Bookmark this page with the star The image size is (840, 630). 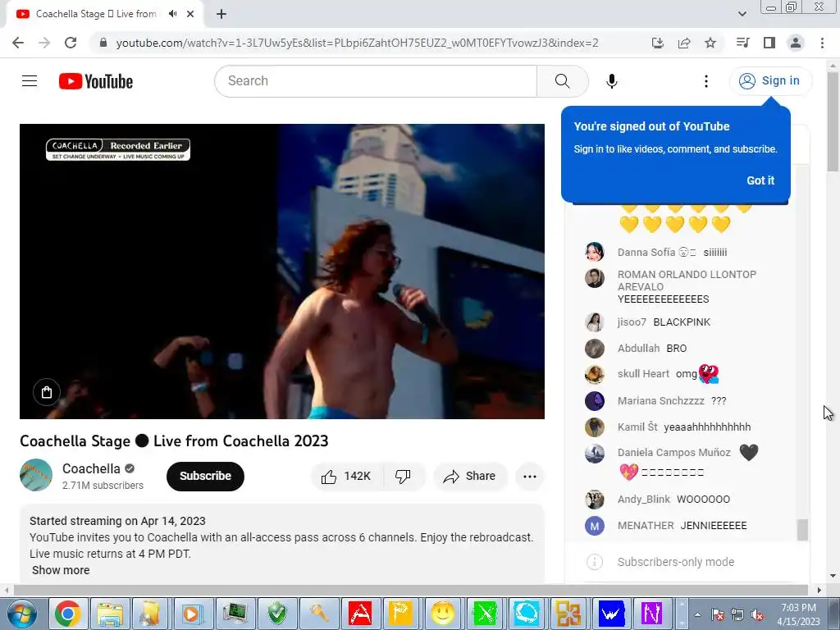point(710,43)
